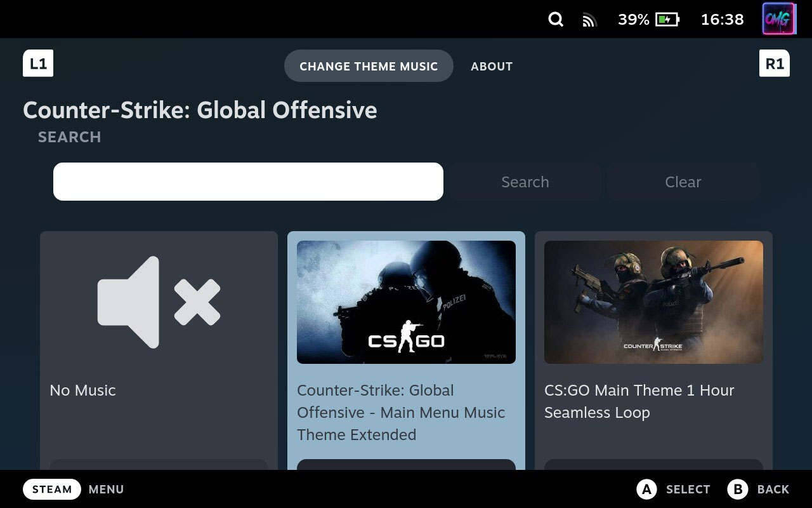Click the clock showing 16:38

coord(722,20)
